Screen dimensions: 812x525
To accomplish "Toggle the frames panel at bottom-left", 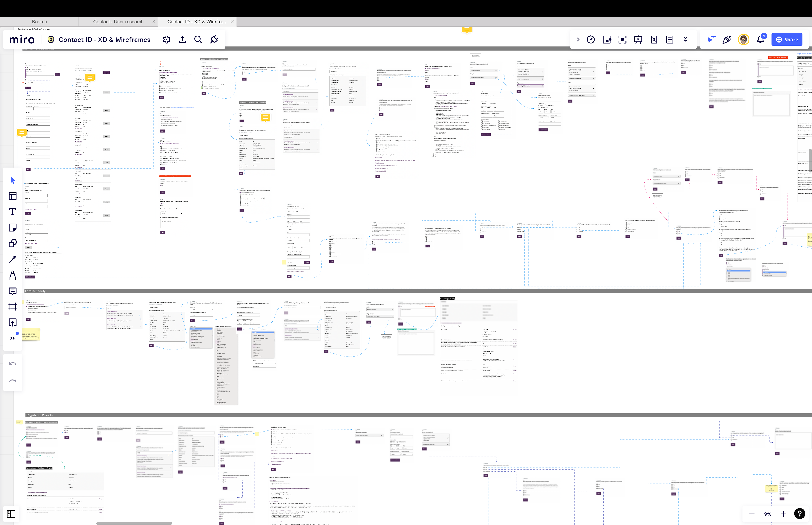I will pyautogui.click(x=11, y=514).
